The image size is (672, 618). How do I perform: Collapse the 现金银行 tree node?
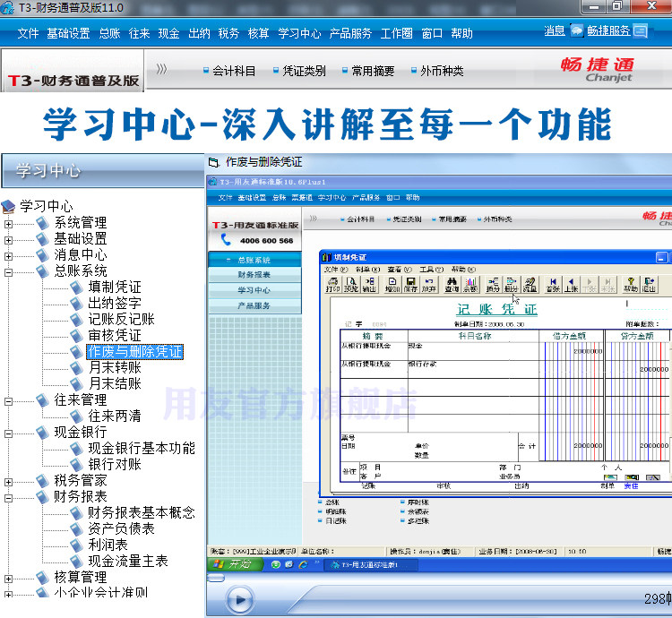(x=9, y=433)
